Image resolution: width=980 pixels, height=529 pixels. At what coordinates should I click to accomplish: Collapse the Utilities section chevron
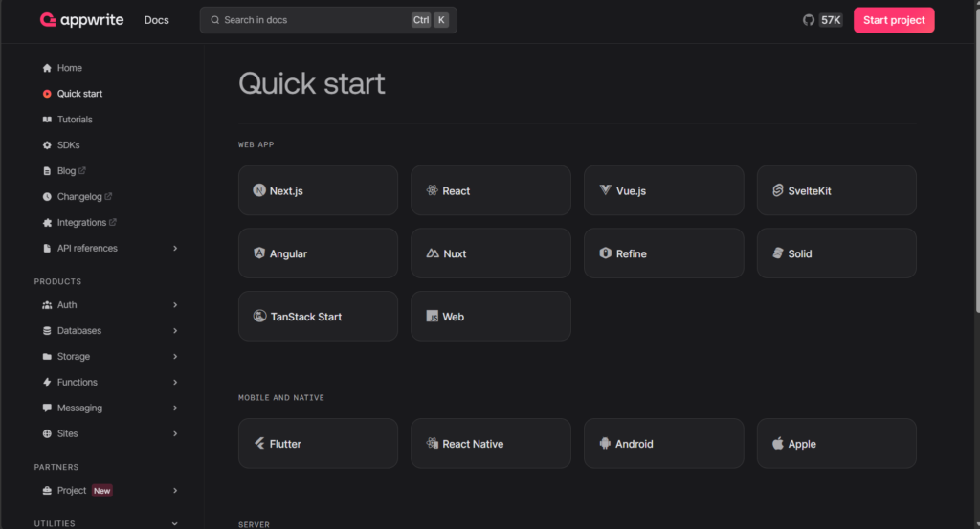175,523
